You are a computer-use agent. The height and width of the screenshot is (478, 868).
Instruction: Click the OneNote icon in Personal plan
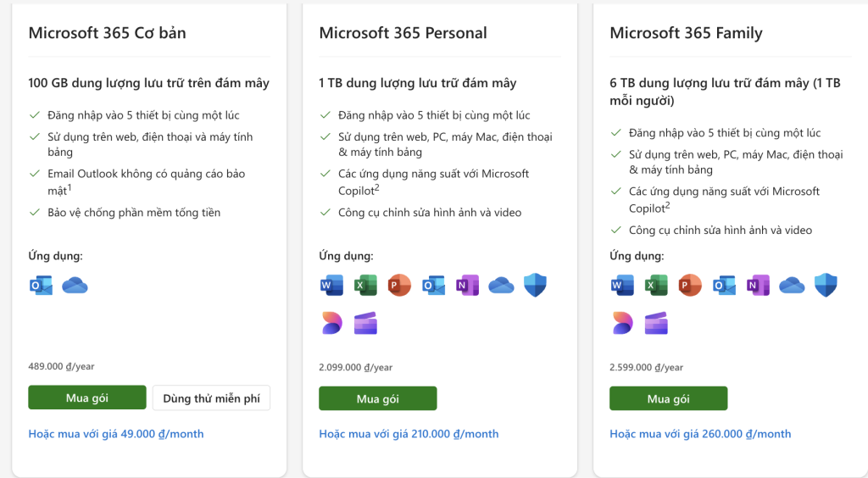click(x=467, y=286)
